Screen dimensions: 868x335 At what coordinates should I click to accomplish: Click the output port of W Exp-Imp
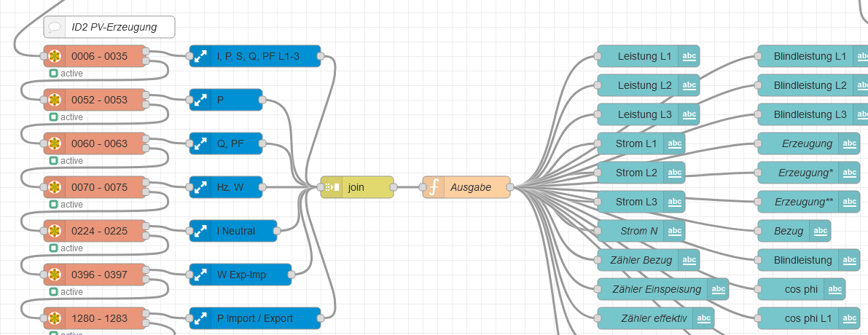[x=292, y=275]
